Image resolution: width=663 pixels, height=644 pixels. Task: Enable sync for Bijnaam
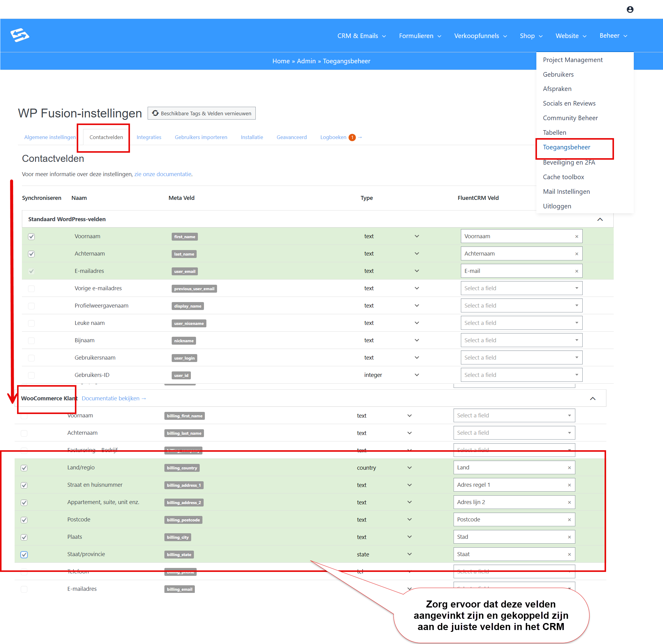click(x=31, y=340)
